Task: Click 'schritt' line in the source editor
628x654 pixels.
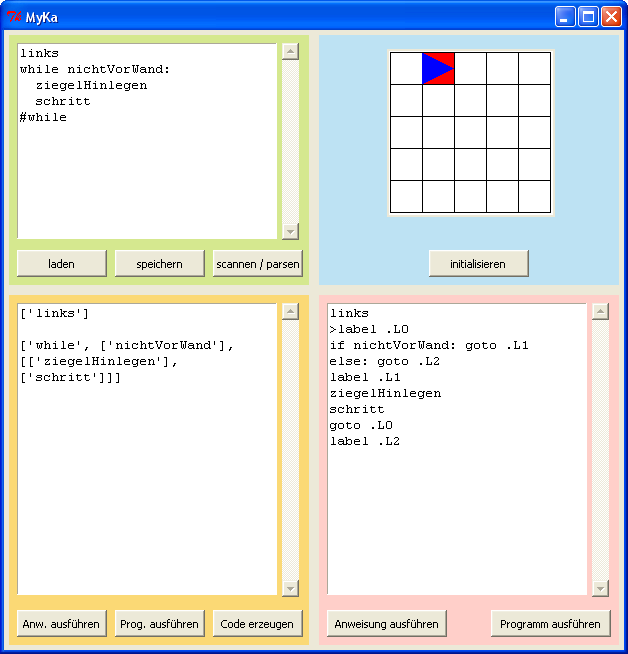Action: 63,101
